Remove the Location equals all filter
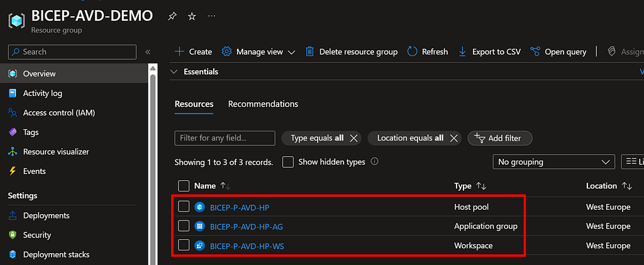644x265 pixels. point(453,138)
